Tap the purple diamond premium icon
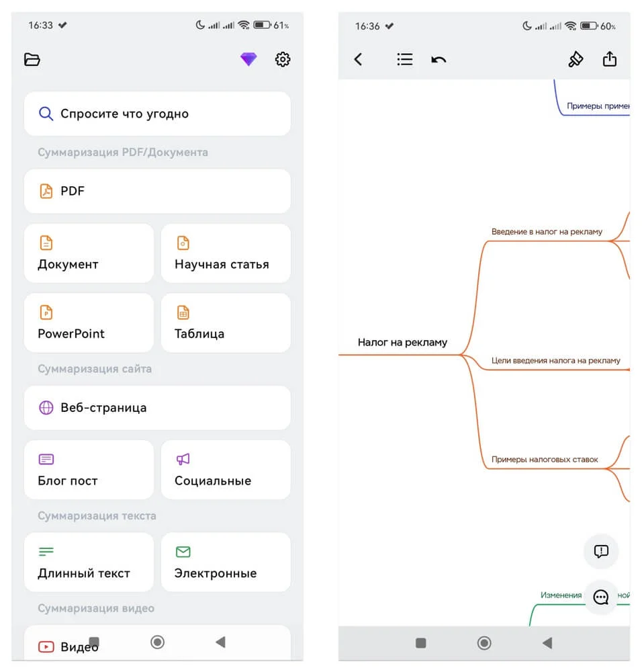Image resolution: width=642 pixels, height=672 pixels. pyautogui.click(x=248, y=60)
